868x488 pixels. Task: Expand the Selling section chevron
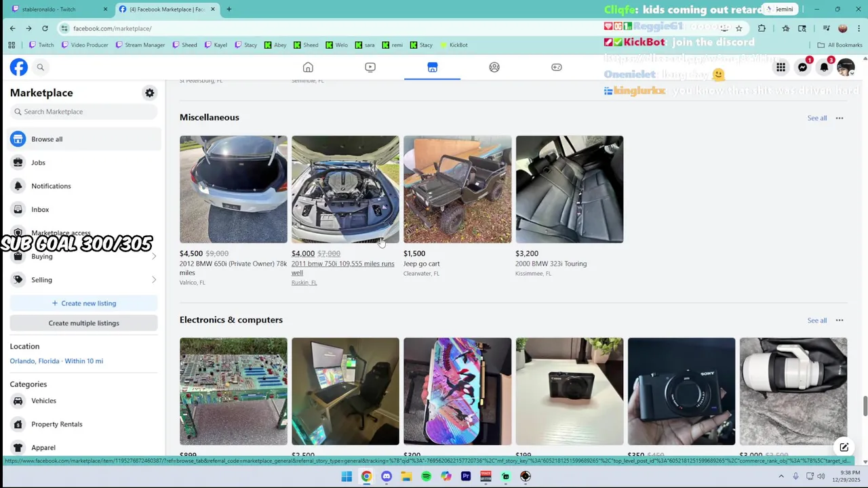(x=154, y=280)
